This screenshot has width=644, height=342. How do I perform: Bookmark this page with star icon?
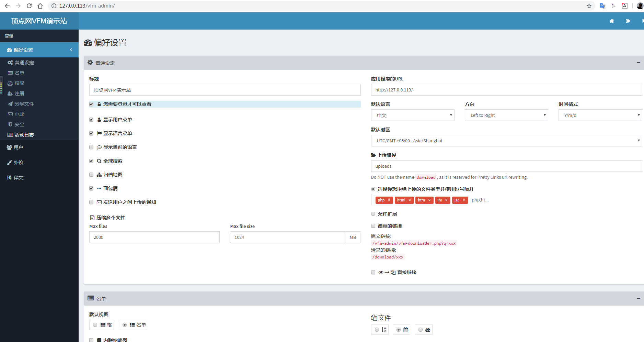[x=589, y=6]
